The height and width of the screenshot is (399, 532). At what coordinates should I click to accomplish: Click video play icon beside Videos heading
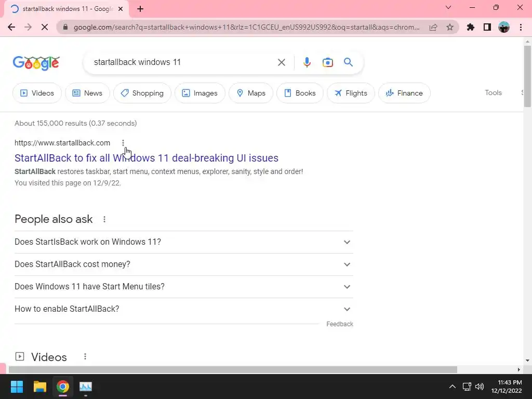20,356
